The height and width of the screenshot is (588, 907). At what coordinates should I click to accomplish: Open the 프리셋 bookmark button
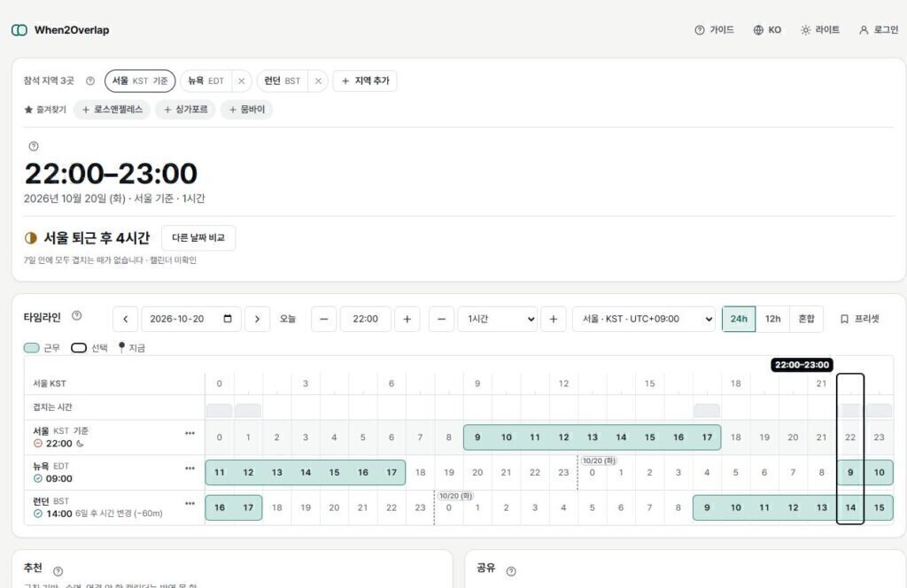tap(859, 319)
